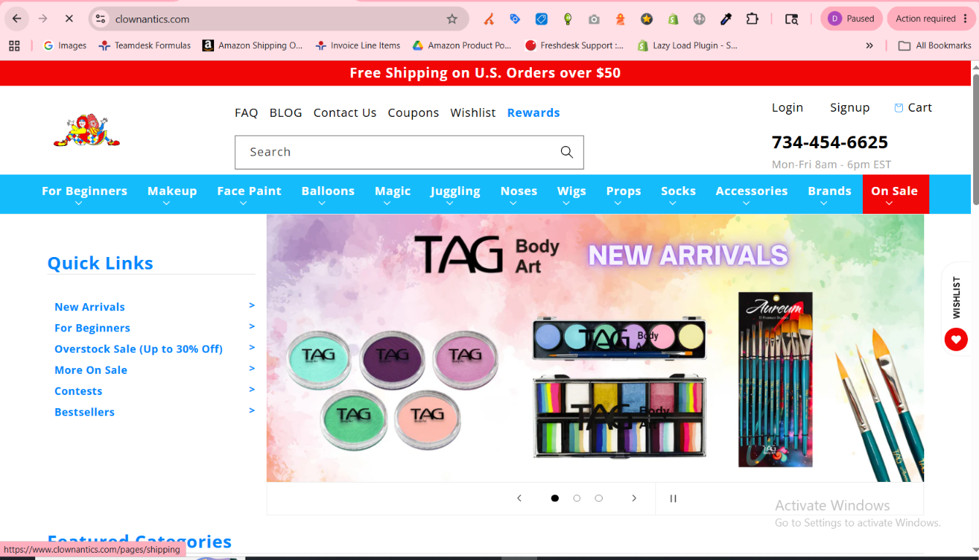Click the gold star circle extension icon
The width and height of the screenshot is (979, 560).
click(647, 19)
